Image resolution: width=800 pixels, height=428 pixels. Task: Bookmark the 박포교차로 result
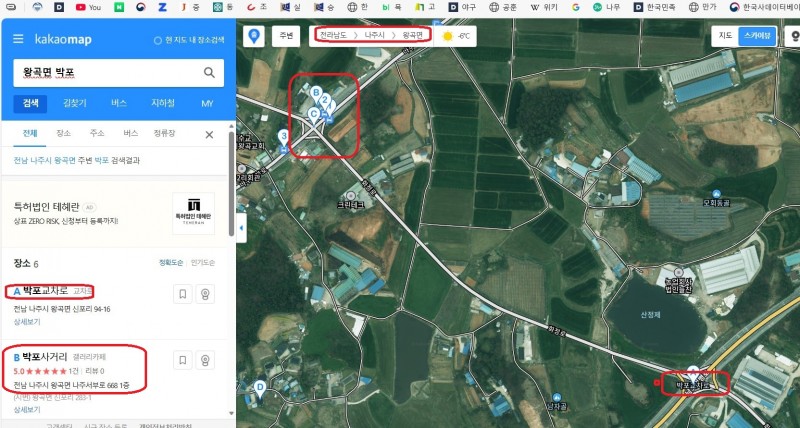click(183, 294)
